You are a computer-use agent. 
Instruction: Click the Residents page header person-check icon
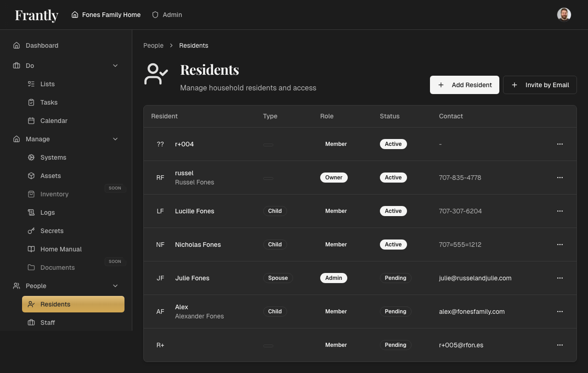click(x=156, y=73)
